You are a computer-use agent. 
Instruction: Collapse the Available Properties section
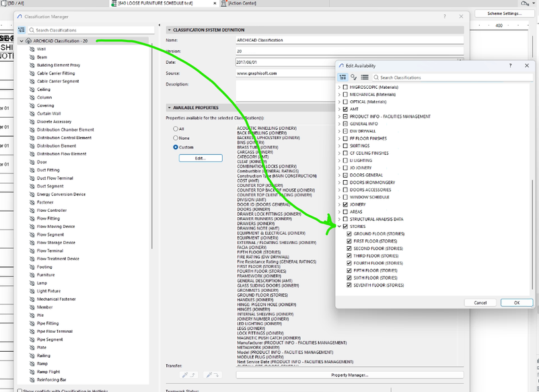[169, 108]
